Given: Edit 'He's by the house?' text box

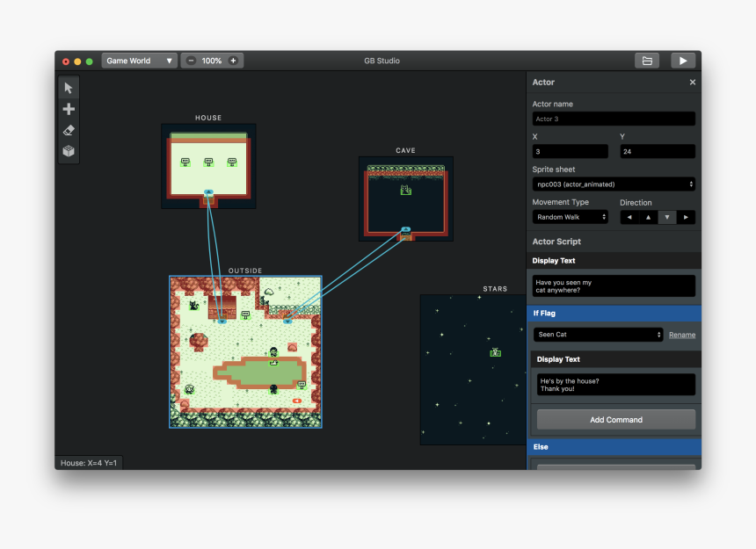Looking at the screenshot, I should click(x=616, y=385).
